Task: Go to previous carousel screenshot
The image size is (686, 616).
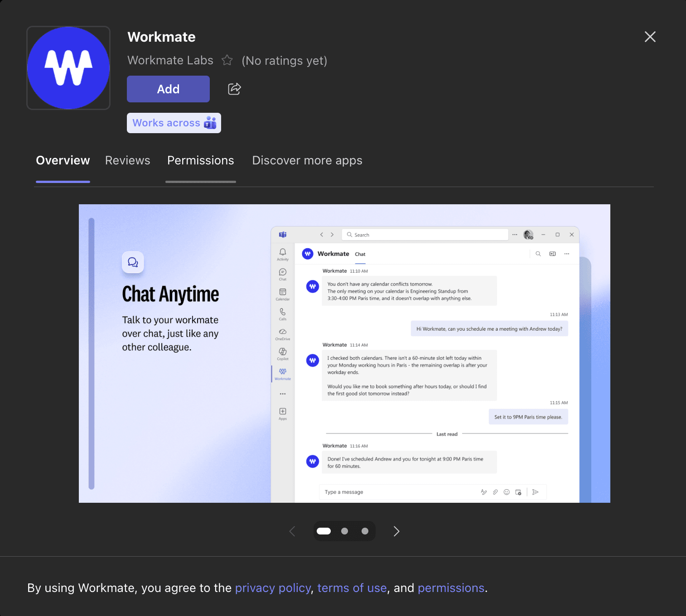Action: pos(292,531)
